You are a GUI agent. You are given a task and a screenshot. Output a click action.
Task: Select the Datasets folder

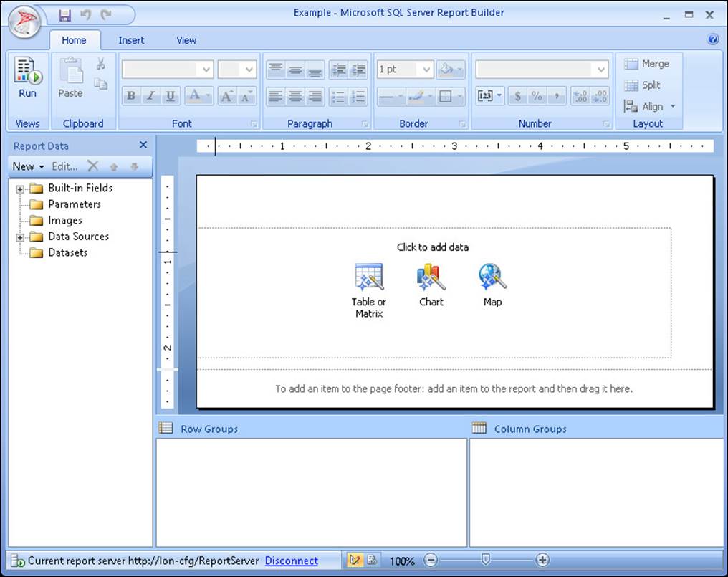tap(59, 252)
